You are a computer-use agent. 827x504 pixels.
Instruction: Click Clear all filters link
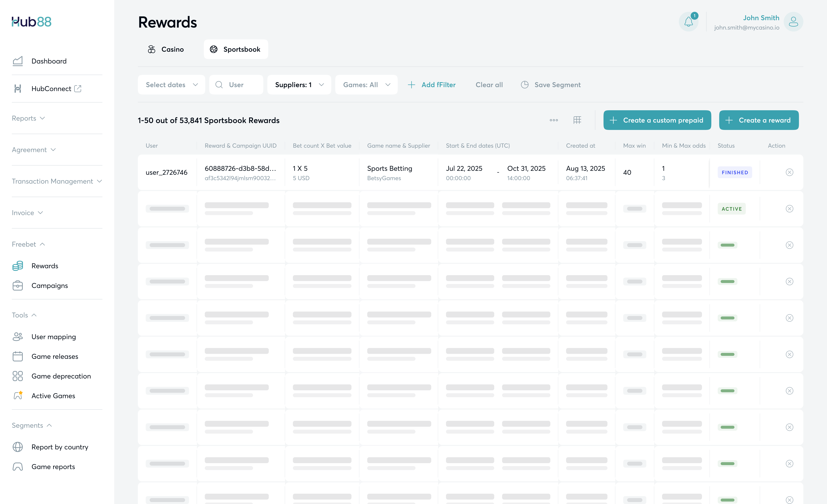click(x=489, y=85)
